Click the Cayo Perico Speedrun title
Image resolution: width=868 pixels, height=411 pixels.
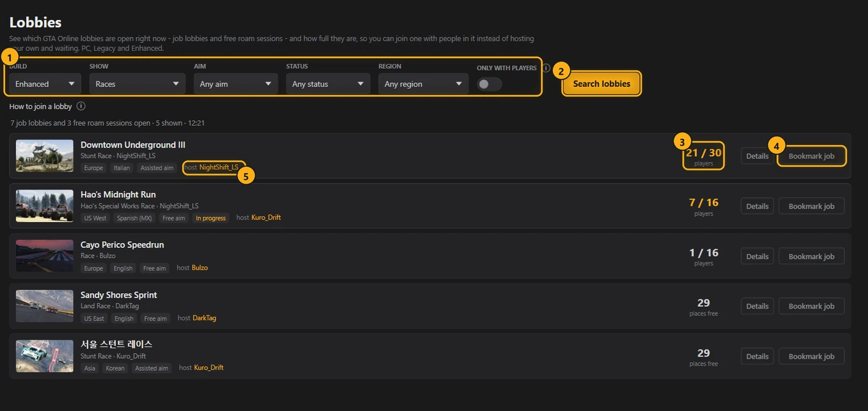coord(122,245)
